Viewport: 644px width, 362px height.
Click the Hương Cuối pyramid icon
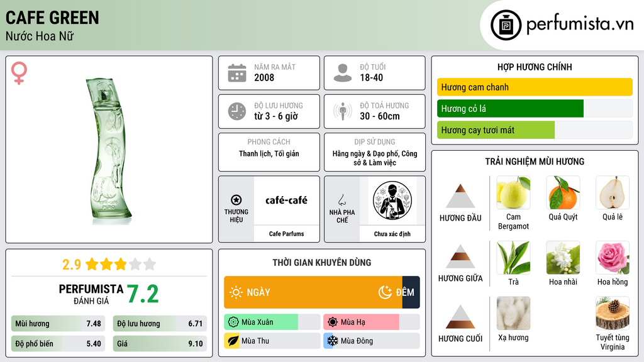[x=460, y=317]
